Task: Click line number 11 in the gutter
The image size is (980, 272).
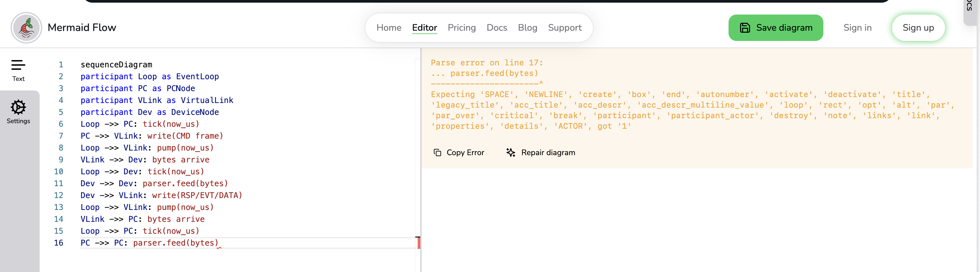Action: pyautogui.click(x=58, y=184)
